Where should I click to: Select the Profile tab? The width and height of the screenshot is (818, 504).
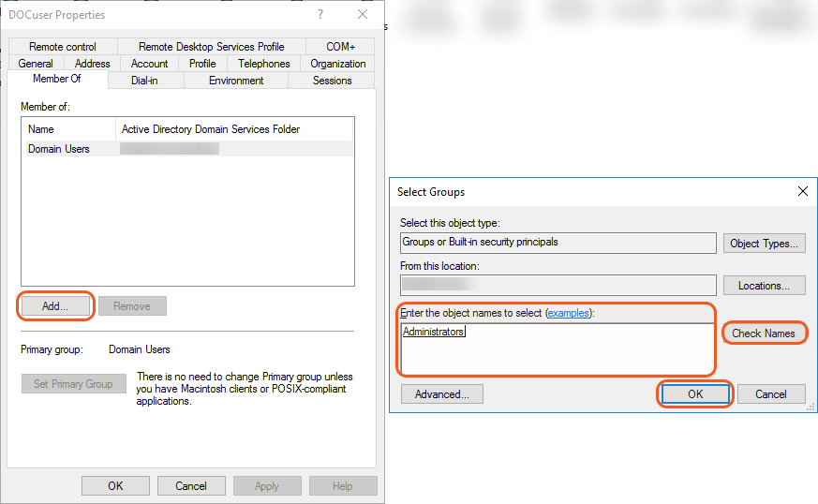pyautogui.click(x=202, y=64)
